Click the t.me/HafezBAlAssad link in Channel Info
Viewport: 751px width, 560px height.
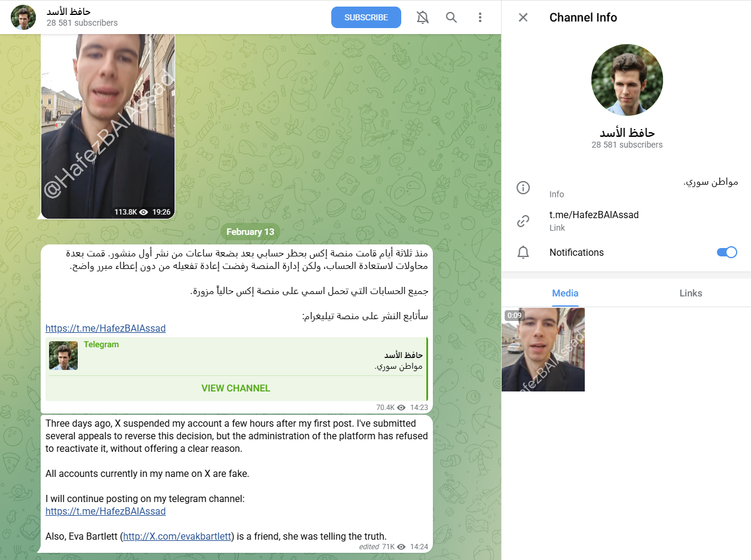[594, 215]
